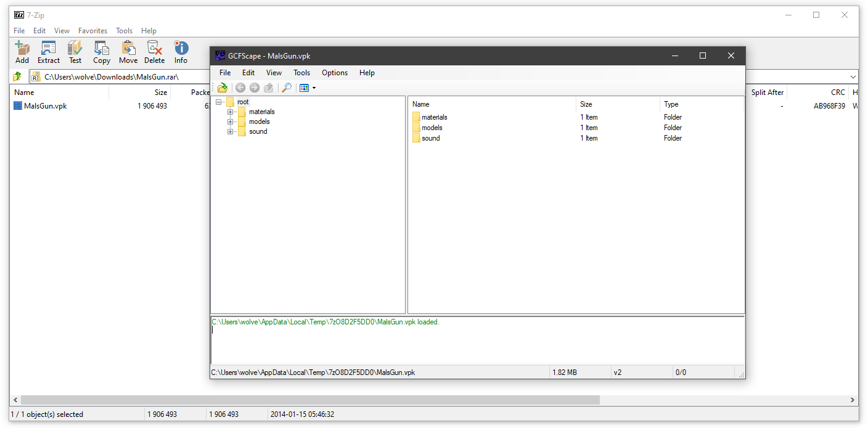Screen dimensions: 868x428
Task: Open the 7-Zip View menu
Action: tap(62, 30)
